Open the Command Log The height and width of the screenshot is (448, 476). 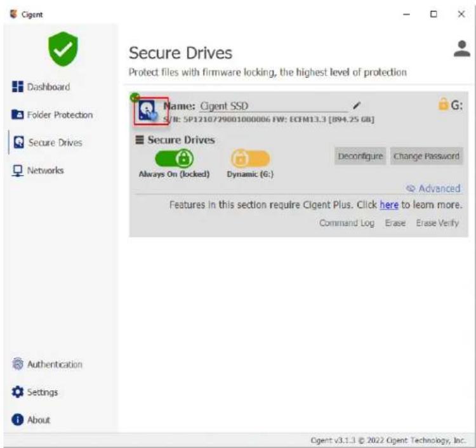click(347, 223)
